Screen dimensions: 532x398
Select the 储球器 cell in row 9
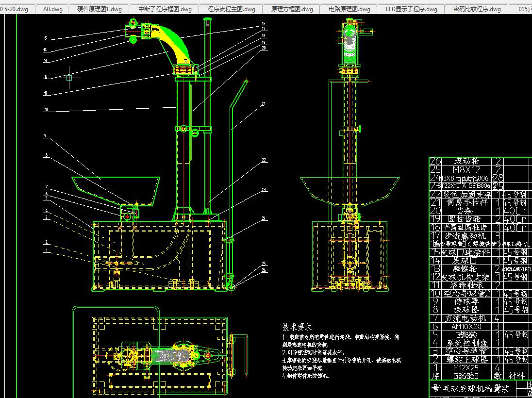pos(466,301)
